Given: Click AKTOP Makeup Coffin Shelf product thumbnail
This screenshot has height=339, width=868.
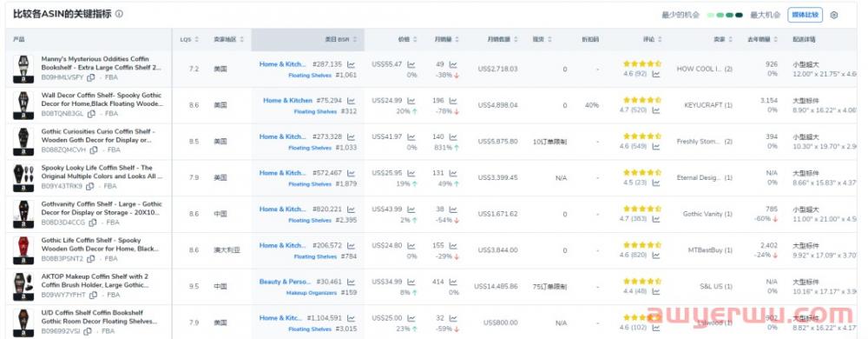Looking at the screenshot, I should click(x=23, y=286).
